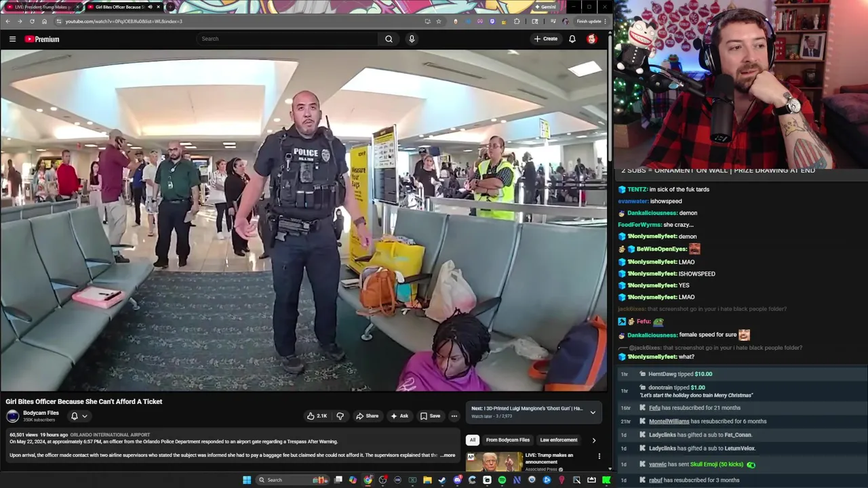Go forward in browser history

[x=20, y=21]
